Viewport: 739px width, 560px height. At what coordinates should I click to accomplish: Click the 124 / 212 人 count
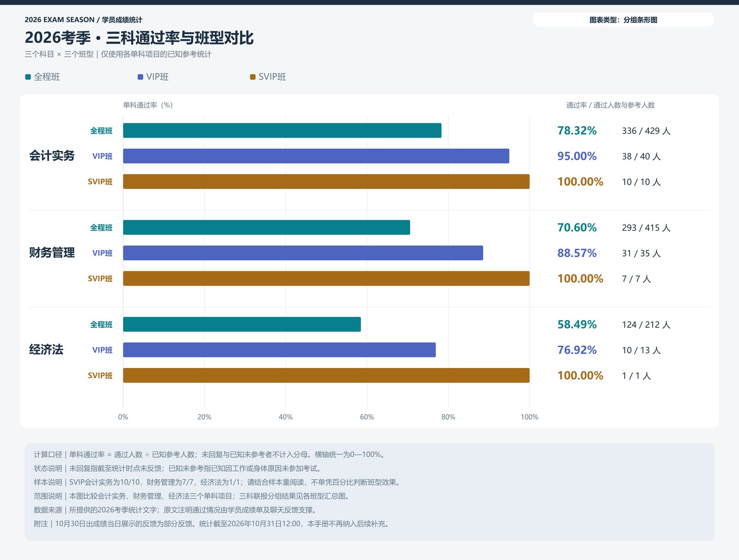tap(646, 325)
